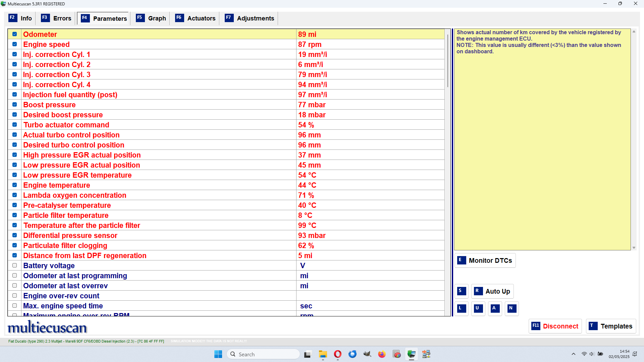
Task: Switch to the Info tab
Action: pyautogui.click(x=20, y=18)
